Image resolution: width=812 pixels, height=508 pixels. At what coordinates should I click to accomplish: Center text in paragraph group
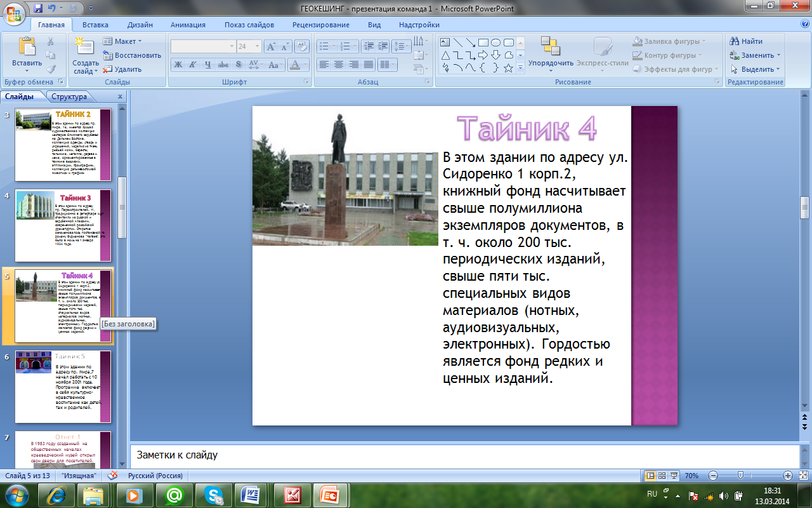[339, 65]
